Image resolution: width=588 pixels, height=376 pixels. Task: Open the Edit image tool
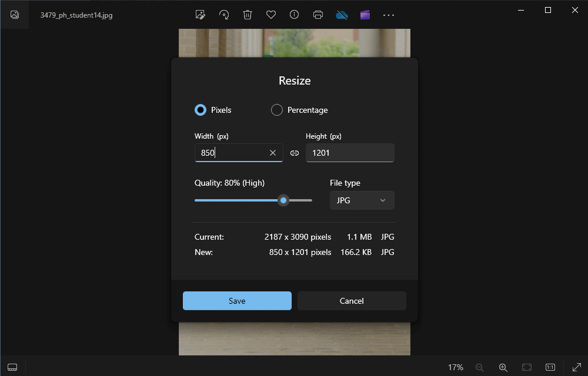point(201,15)
